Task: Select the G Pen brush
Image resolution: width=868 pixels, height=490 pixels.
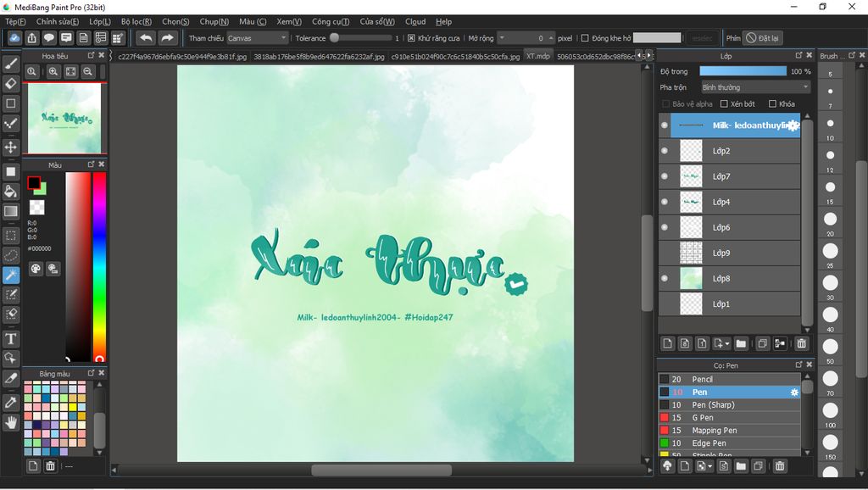Action: click(x=729, y=417)
